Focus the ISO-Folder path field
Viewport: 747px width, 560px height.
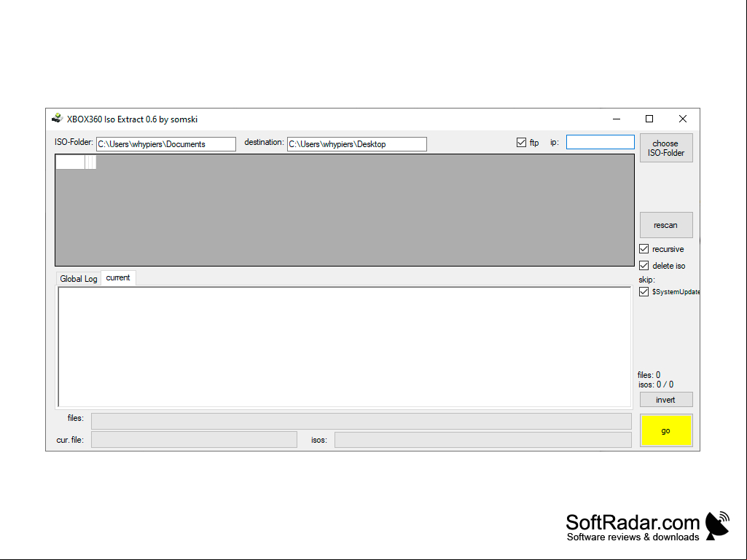165,144
